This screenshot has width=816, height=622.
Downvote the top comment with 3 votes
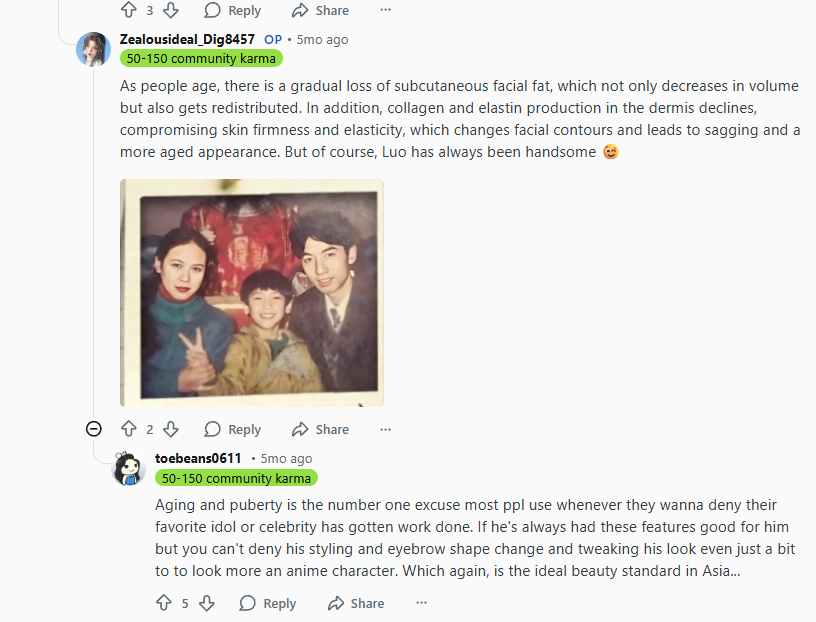pyautogui.click(x=171, y=10)
